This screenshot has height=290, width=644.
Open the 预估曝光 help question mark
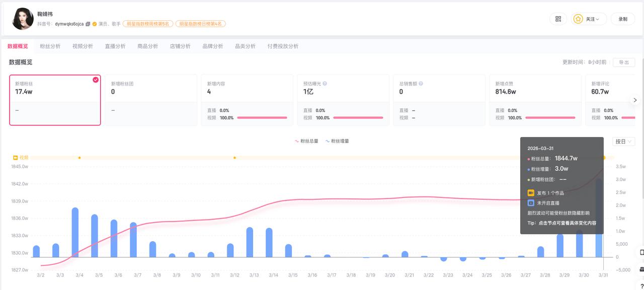[x=325, y=83]
